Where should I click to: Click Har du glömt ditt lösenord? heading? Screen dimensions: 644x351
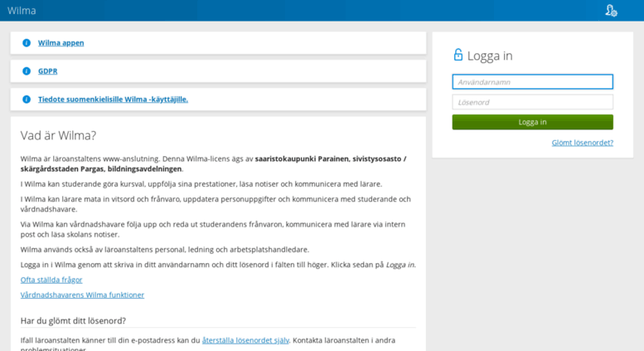tap(73, 320)
